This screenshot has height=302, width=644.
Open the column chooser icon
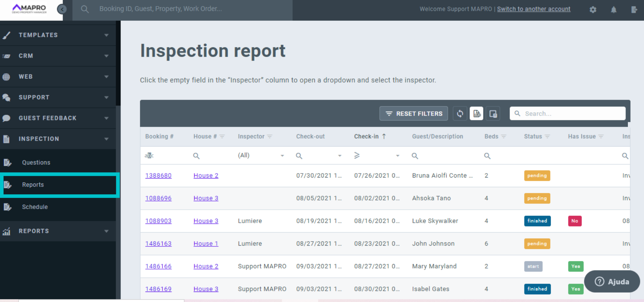point(493,114)
